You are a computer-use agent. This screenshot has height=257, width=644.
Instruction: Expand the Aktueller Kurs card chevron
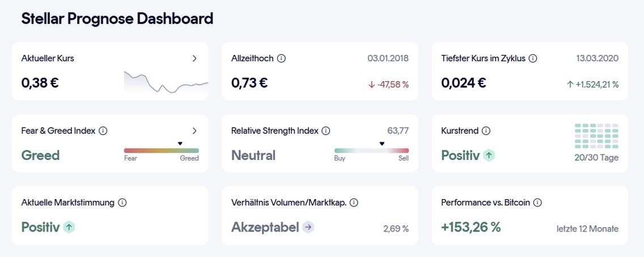click(194, 58)
